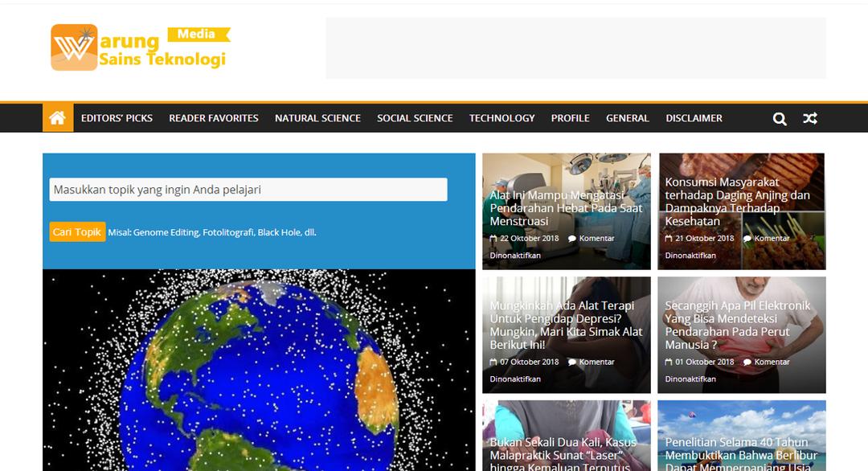Click calendar icon beside 07 Oktober 2018
868x471 pixels.
[x=493, y=362]
